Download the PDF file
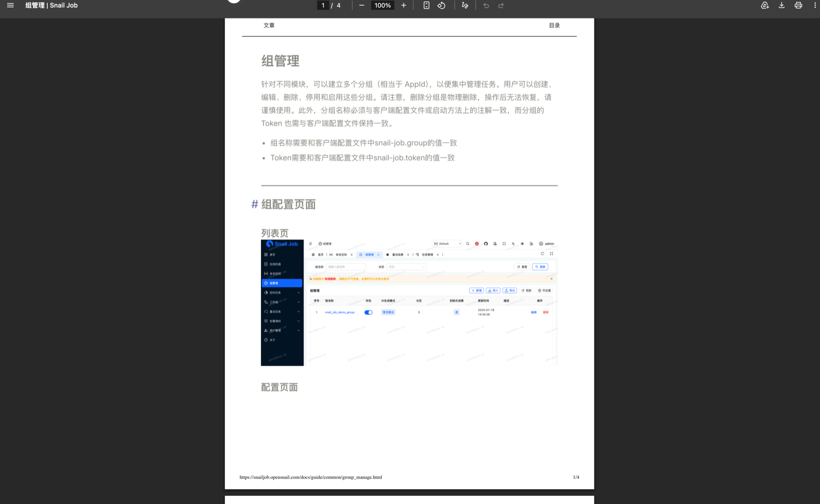 [x=782, y=6]
